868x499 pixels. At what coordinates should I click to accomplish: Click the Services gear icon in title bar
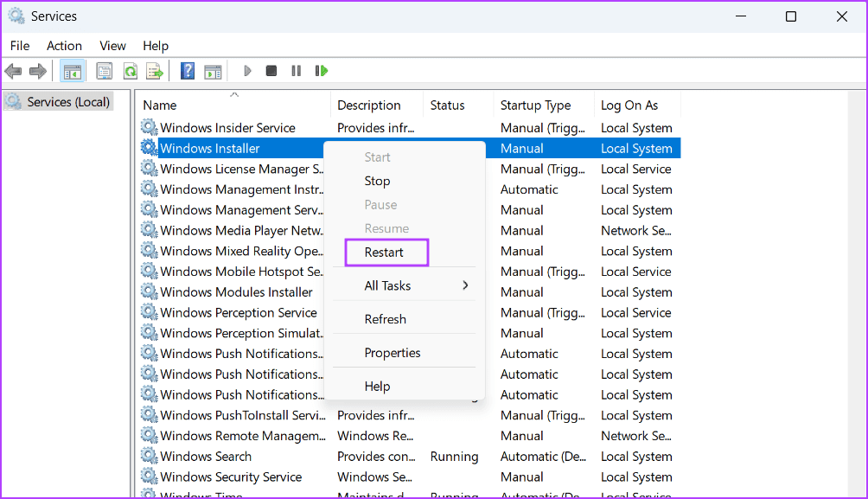pyautogui.click(x=16, y=16)
